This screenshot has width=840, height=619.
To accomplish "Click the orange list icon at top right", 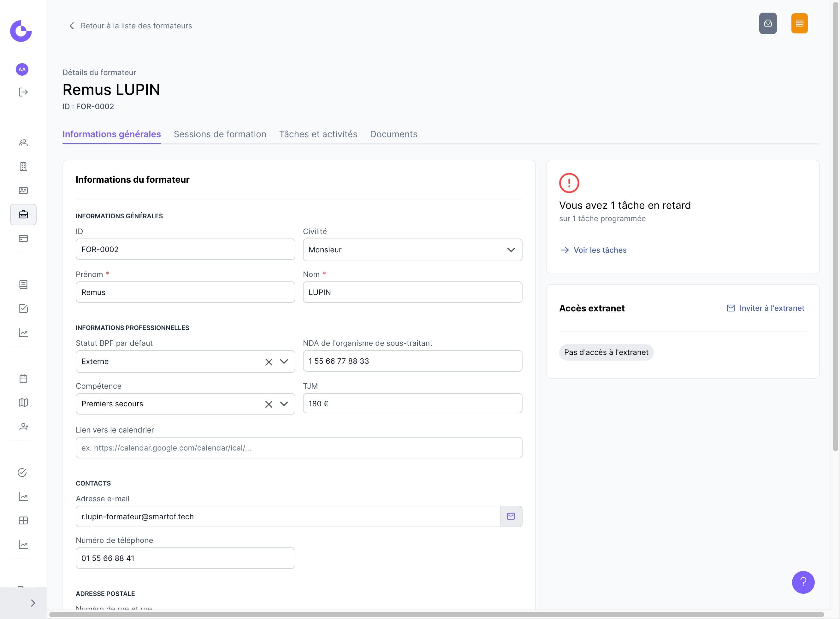I will (x=799, y=23).
